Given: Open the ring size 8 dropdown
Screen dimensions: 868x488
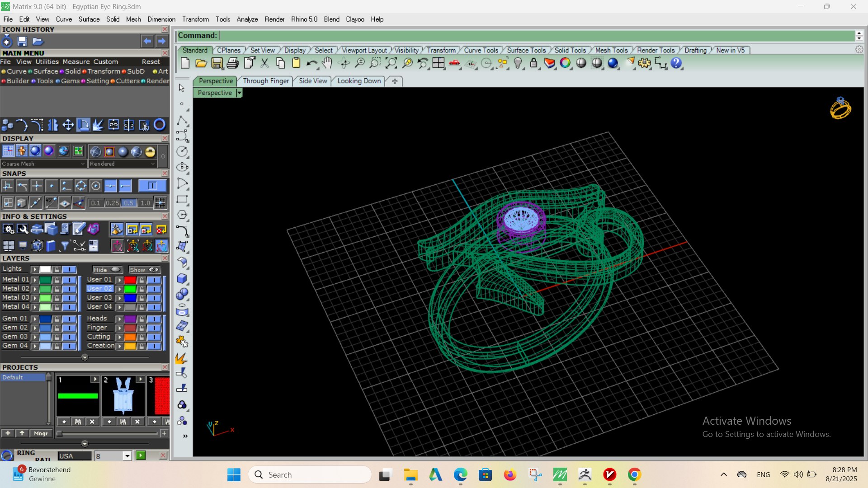Looking at the screenshot, I should (x=127, y=456).
